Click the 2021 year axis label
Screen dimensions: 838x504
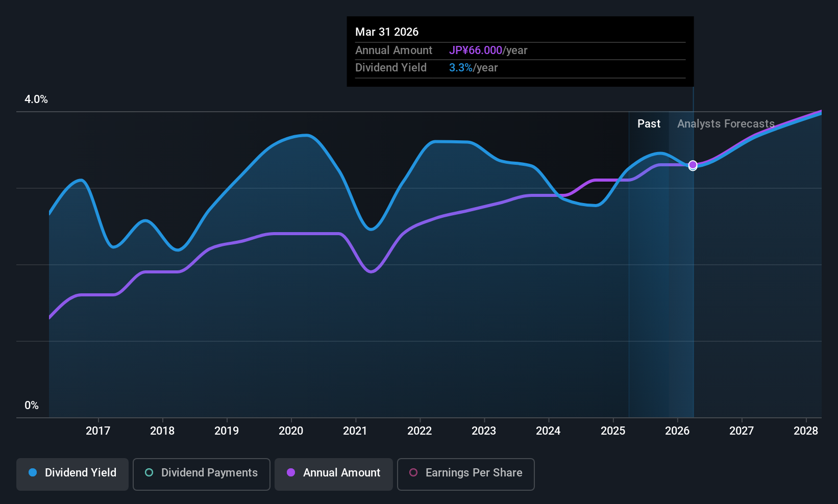coord(355,431)
